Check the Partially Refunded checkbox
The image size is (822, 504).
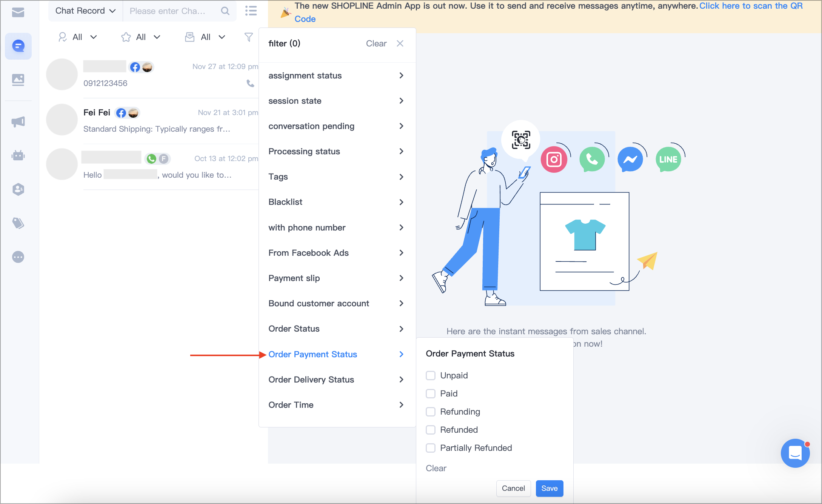pos(431,448)
